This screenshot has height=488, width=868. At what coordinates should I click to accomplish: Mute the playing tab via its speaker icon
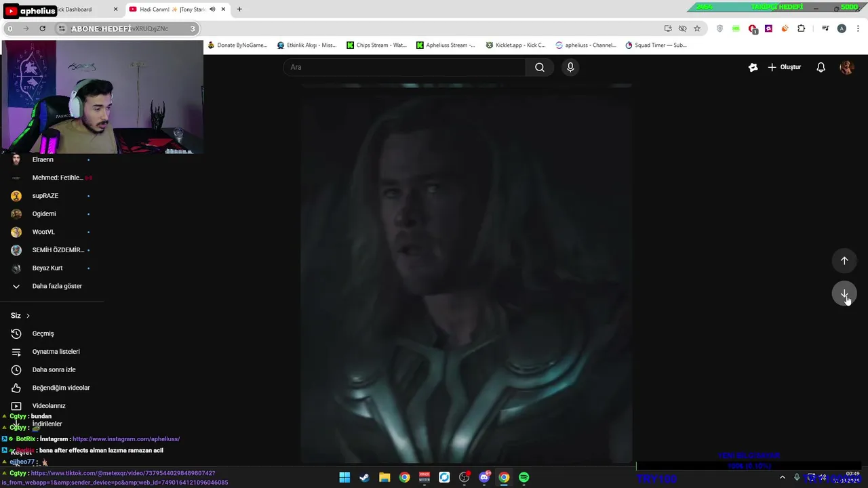tap(212, 9)
